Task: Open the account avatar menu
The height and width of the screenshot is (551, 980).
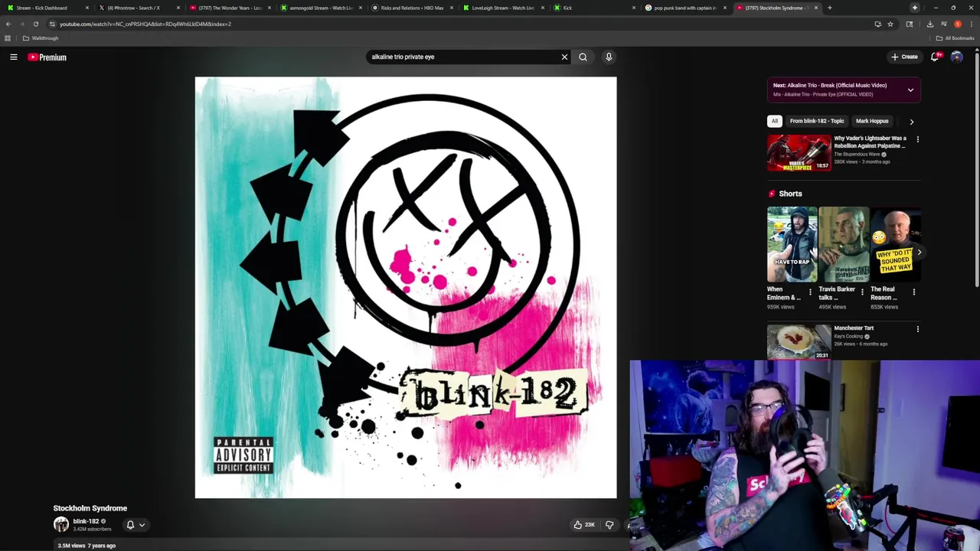Action: pos(956,57)
